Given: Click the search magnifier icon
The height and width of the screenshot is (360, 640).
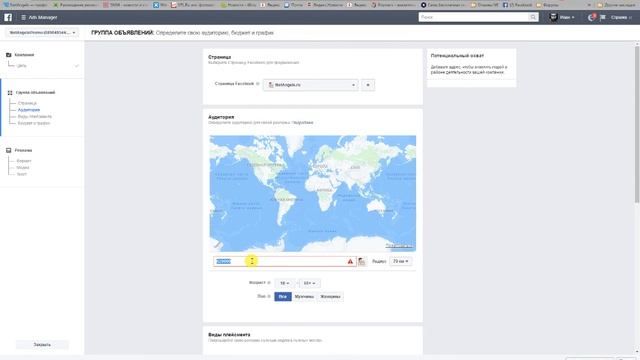Looking at the screenshot, I should [533, 17].
